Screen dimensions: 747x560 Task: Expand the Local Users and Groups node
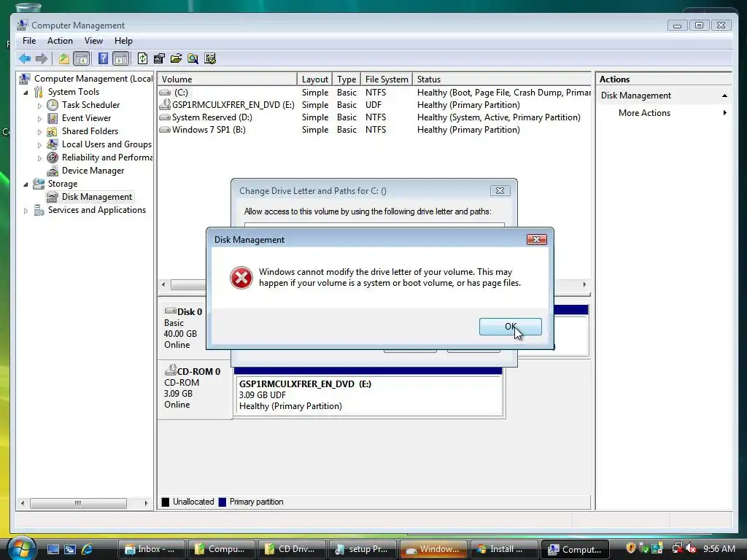tap(39, 145)
